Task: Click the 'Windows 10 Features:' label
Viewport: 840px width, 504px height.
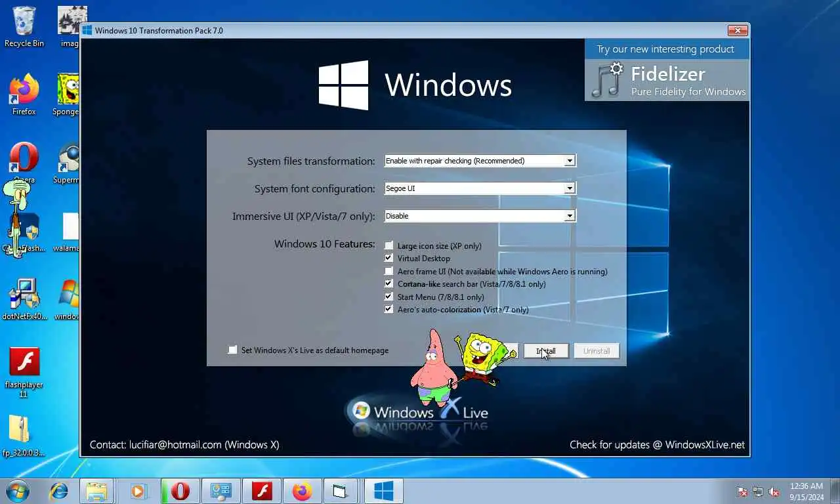Action: coord(324,244)
